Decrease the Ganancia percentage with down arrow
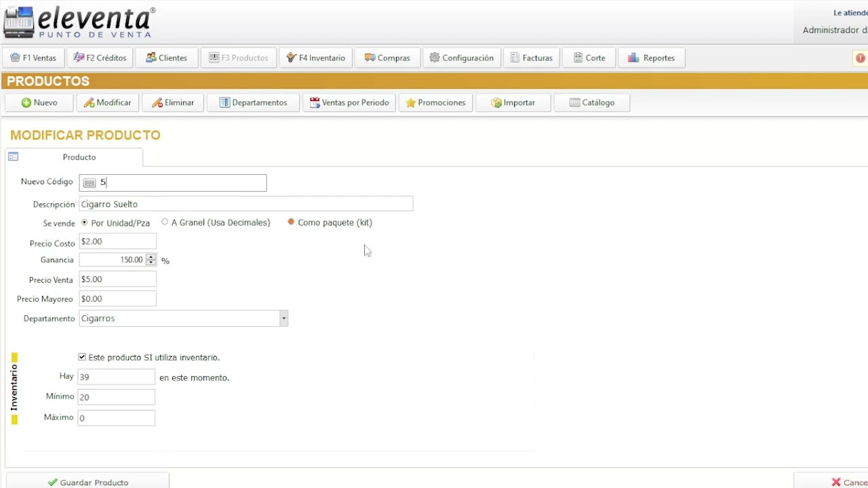This screenshot has width=868, height=488. 151,262
